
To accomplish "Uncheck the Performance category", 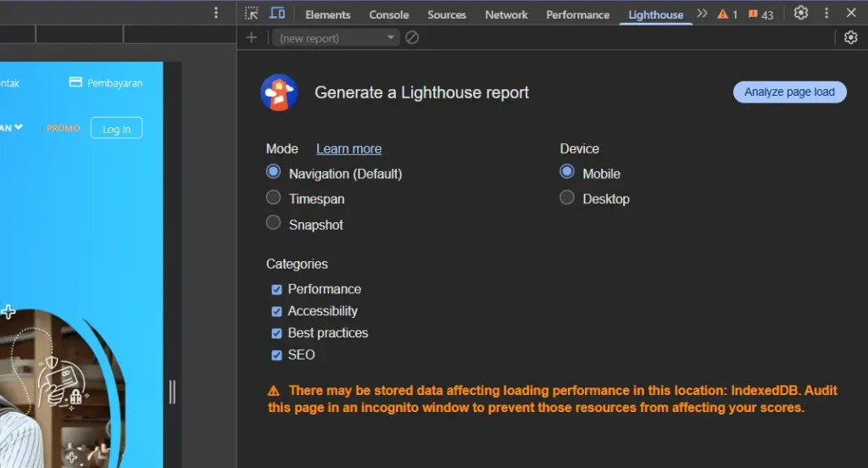I will [277, 290].
